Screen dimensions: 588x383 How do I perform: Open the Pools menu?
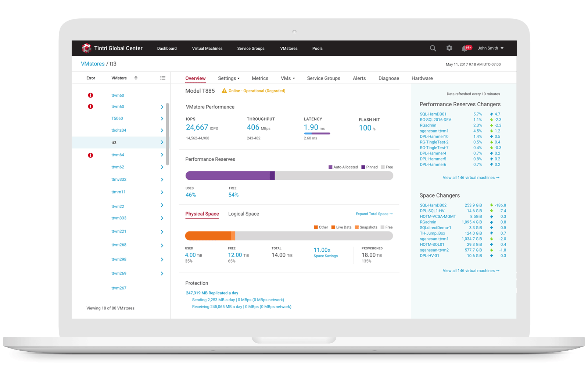click(x=318, y=49)
